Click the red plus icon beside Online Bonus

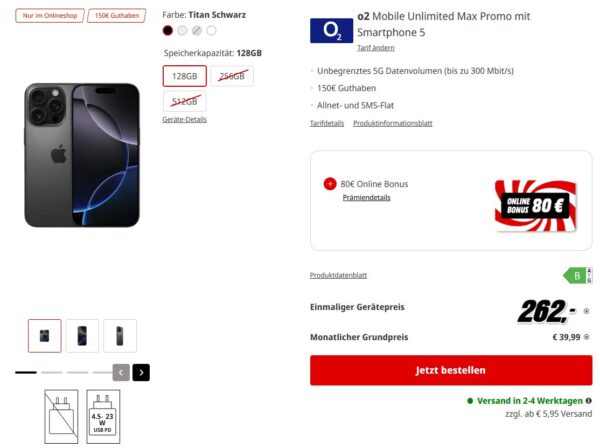click(330, 184)
